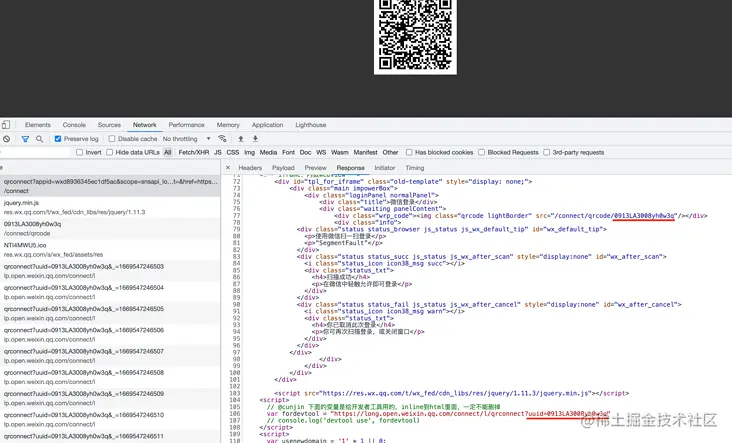Toggle the network filter funnel icon
This screenshot has height=443, width=732.
(25, 139)
